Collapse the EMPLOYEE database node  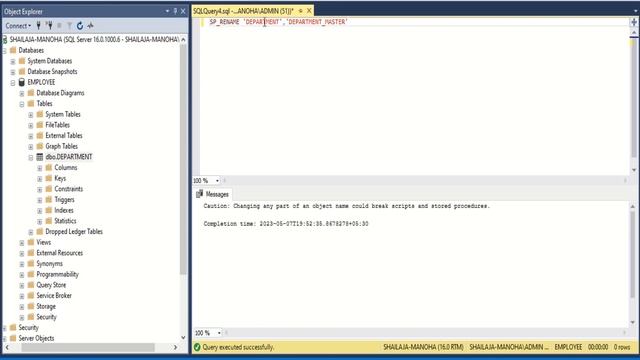13,82
